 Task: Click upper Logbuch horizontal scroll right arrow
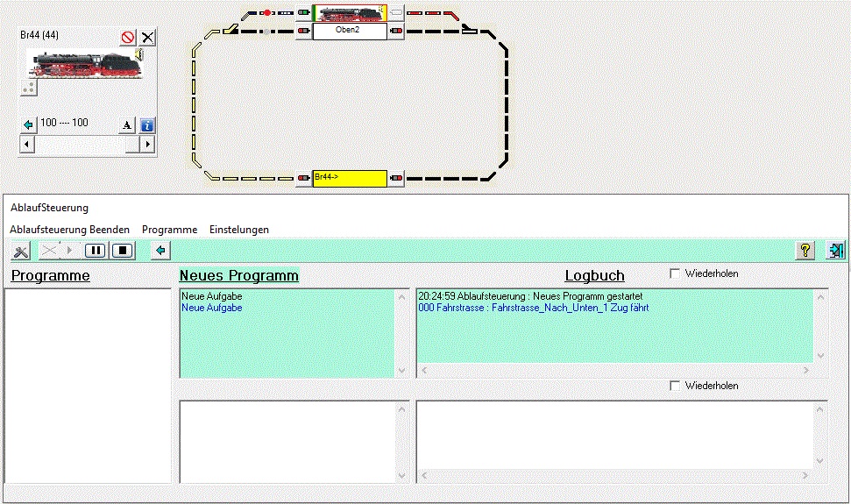pyautogui.click(x=806, y=371)
